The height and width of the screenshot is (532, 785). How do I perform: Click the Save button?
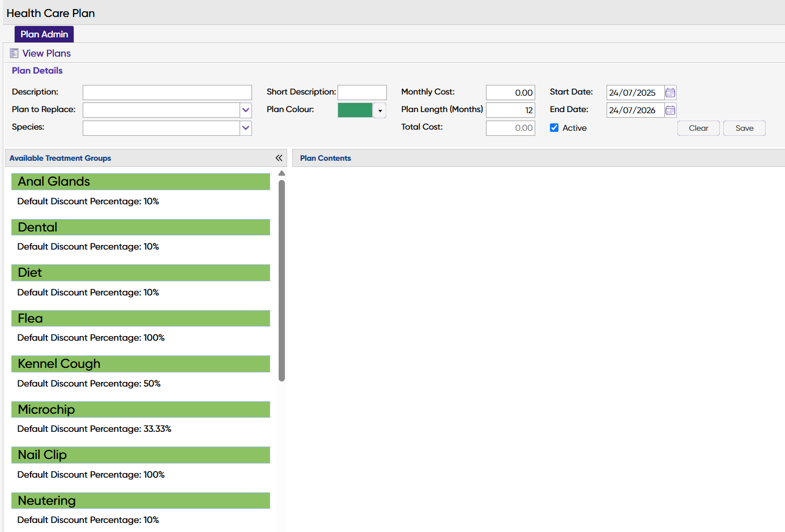[744, 128]
